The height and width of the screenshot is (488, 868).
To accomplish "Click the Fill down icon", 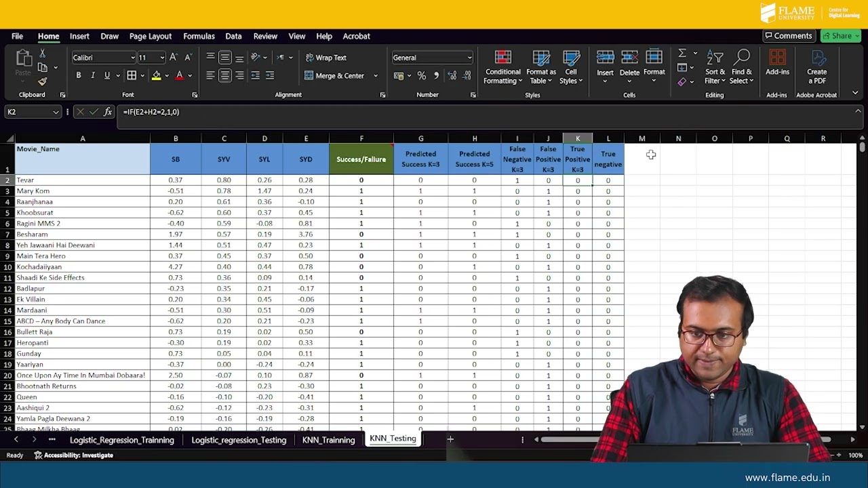I will tap(682, 68).
